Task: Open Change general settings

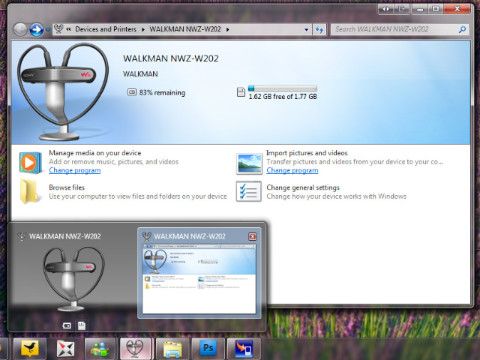Action: coord(303,188)
